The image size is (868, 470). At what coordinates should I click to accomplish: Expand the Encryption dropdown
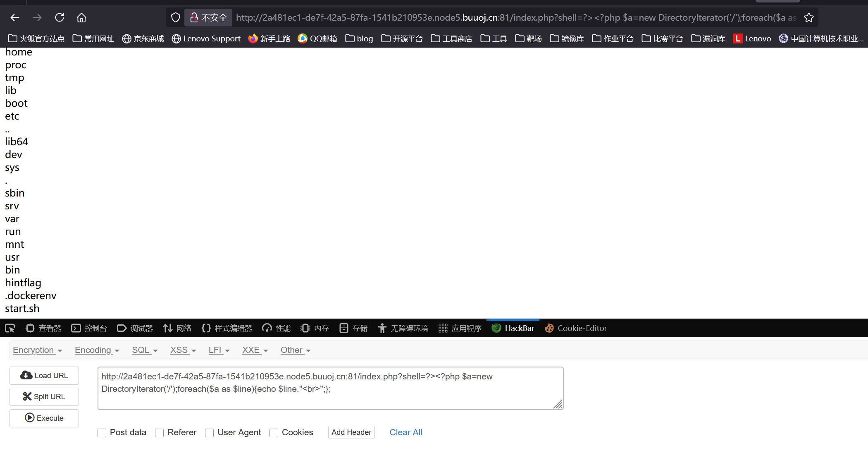click(x=37, y=350)
